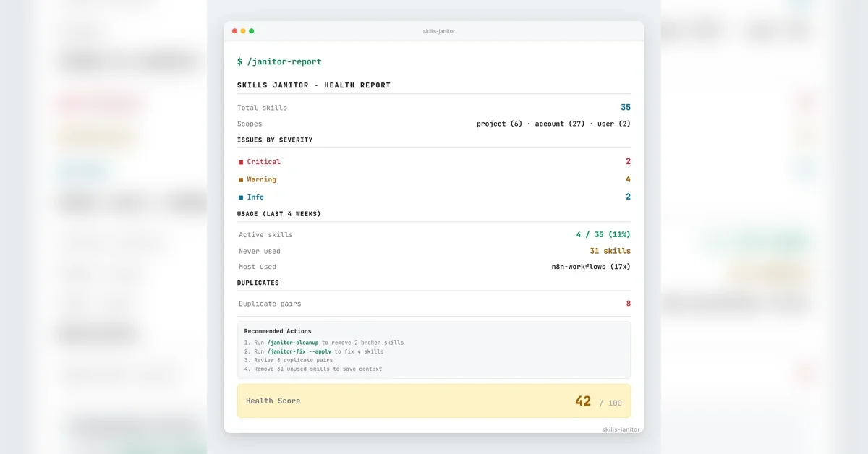Click the $ /janitor-report command line
The image size is (868, 454).
pos(279,61)
